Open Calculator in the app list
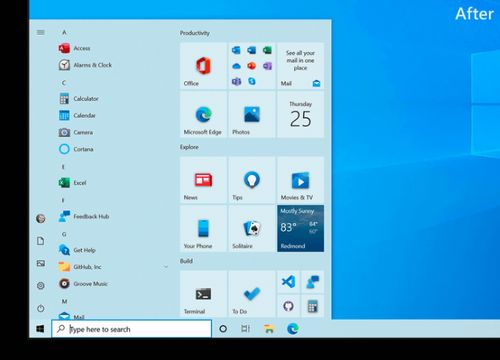This screenshot has width=500, height=360. 79,99
